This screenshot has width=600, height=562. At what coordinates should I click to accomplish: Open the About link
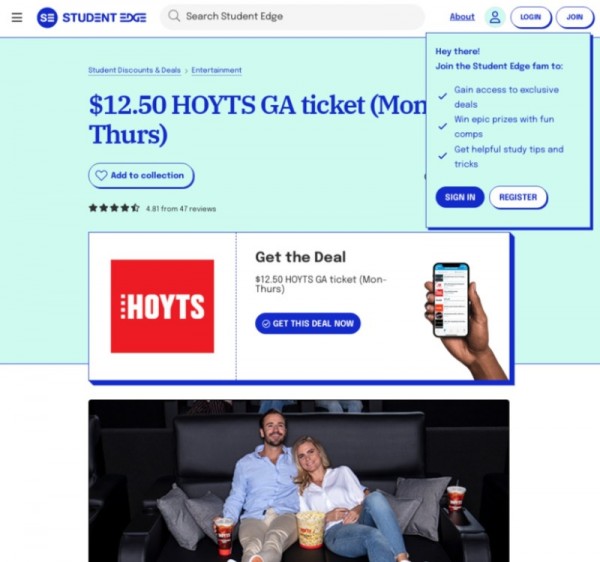click(x=462, y=17)
